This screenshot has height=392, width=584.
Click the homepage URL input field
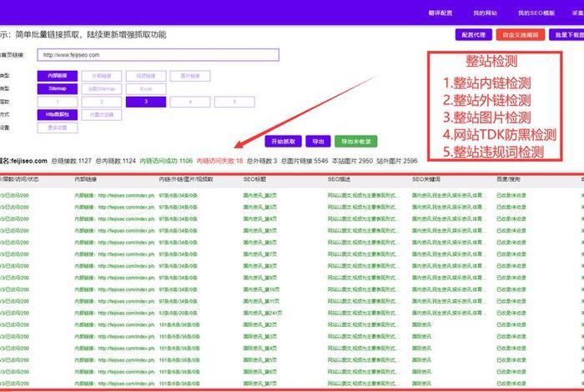(x=158, y=55)
